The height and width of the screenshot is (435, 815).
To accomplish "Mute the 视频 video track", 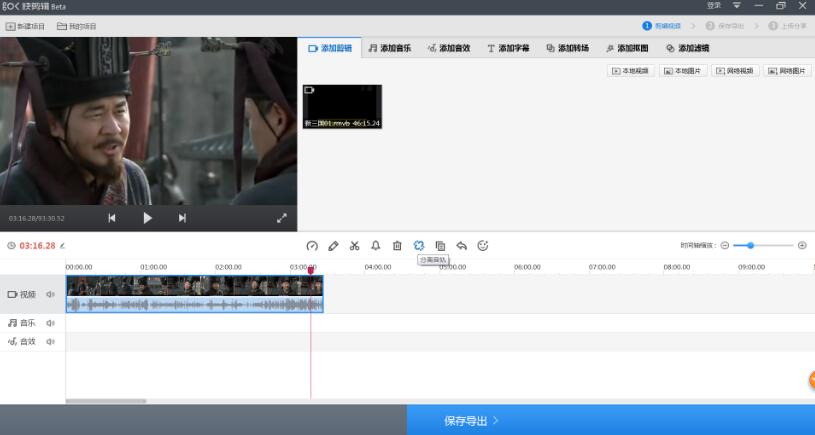I will (x=50, y=294).
